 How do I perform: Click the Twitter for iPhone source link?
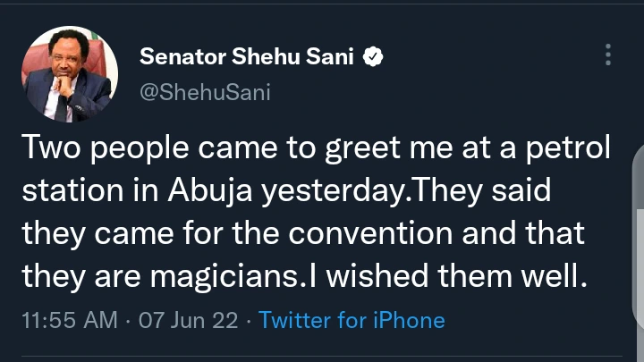(x=352, y=319)
